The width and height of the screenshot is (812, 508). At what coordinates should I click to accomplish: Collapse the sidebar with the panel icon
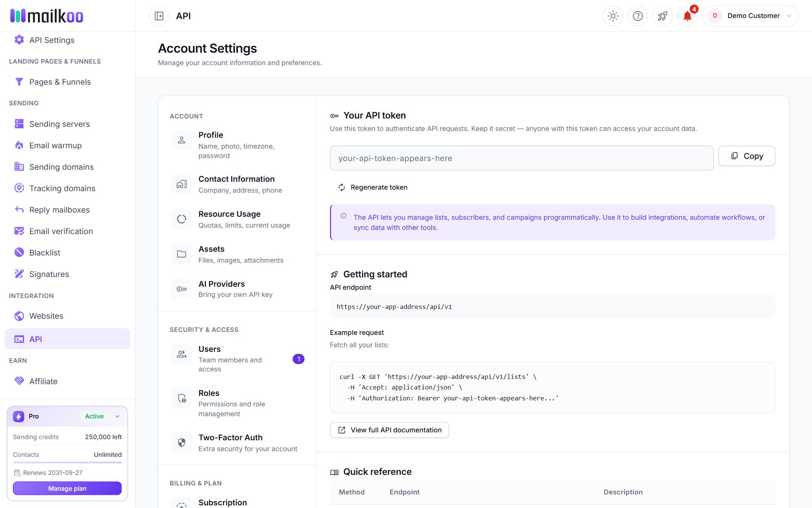click(159, 16)
